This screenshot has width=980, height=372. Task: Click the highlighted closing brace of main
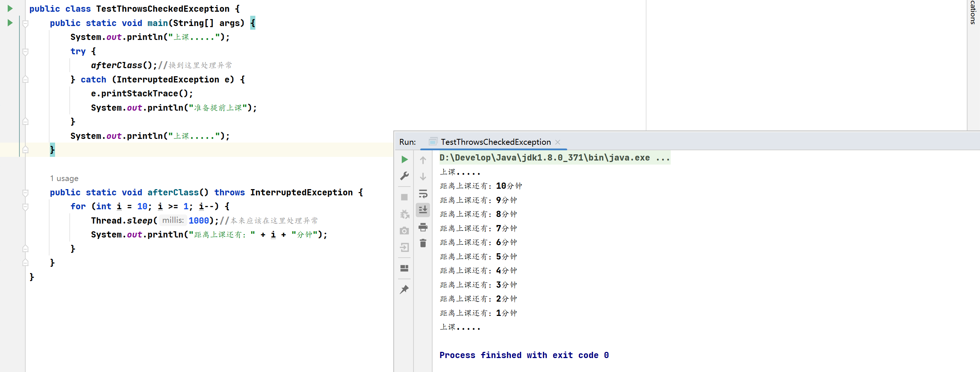(x=52, y=150)
